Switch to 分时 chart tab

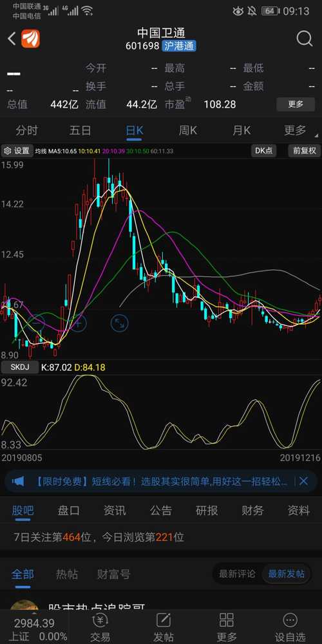coord(26,131)
